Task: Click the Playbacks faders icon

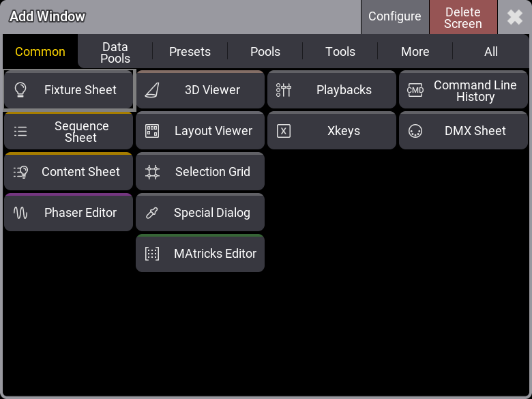Action: [284, 90]
